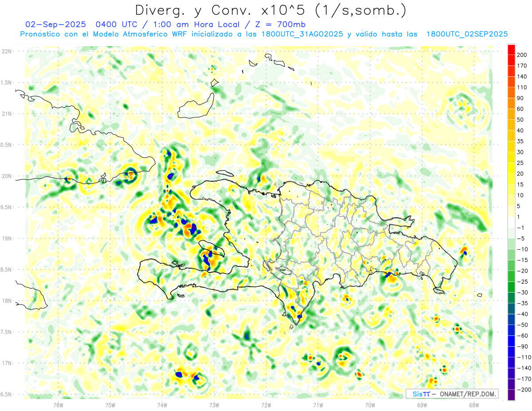Click the '71W' longitude label

(x=318, y=405)
